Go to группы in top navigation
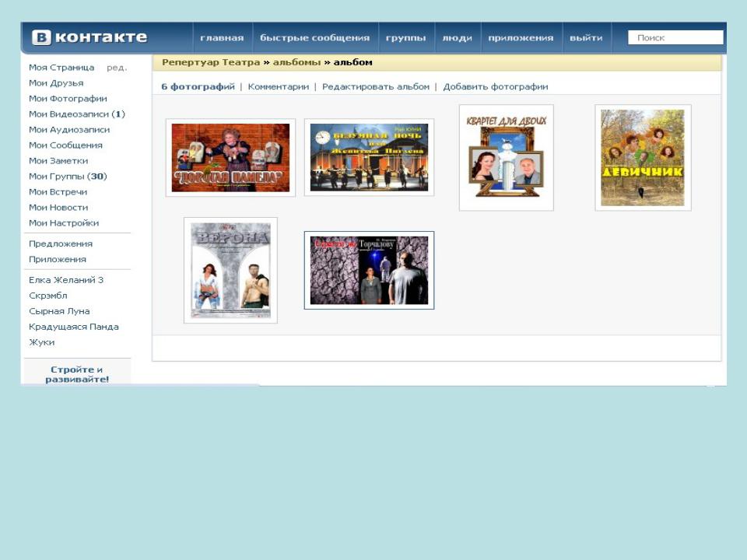The image size is (747, 560). click(x=406, y=37)
